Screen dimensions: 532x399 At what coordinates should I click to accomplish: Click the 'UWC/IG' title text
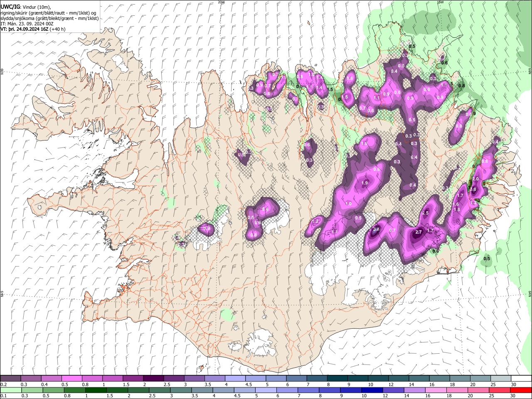click(x=10, y=7)
